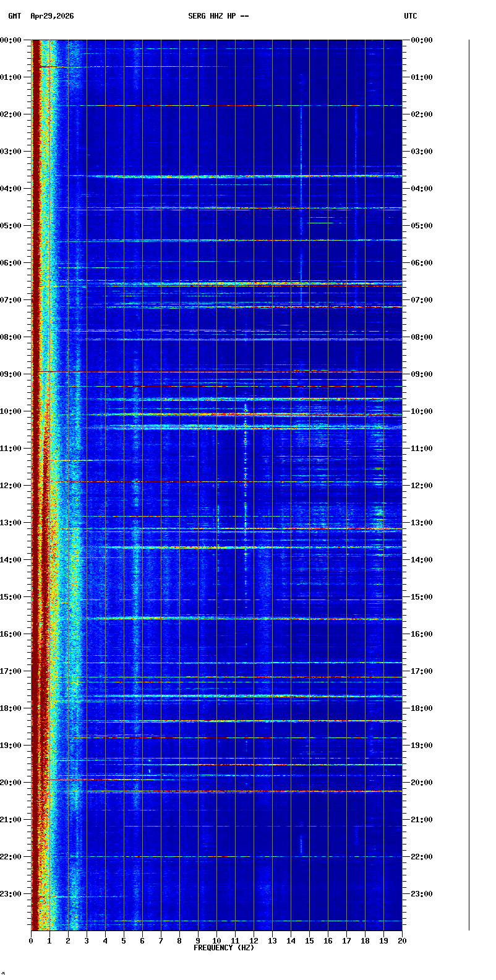Click the 18:00 right time label
This screenshot has height=980, width=496.
[422, 708]
